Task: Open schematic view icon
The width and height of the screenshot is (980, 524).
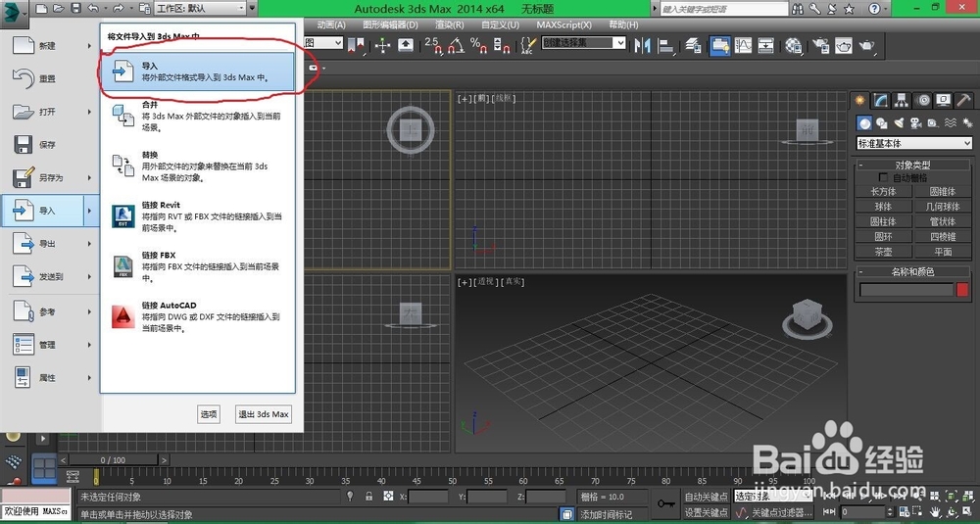Action: pos(765,46)
